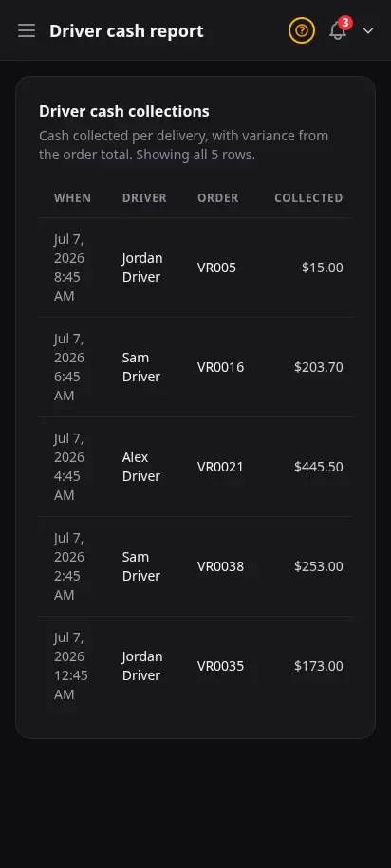Sort by the ORDER column header

tap(218, 198)
